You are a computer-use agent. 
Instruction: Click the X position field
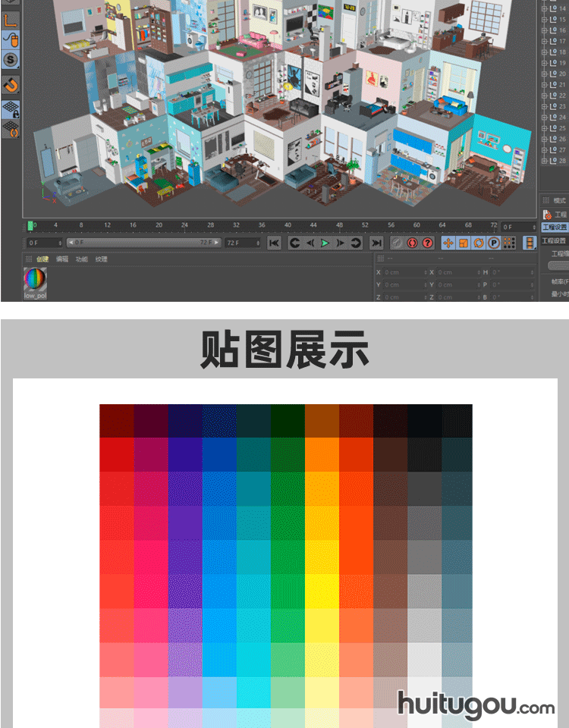[x=405, y=272]
